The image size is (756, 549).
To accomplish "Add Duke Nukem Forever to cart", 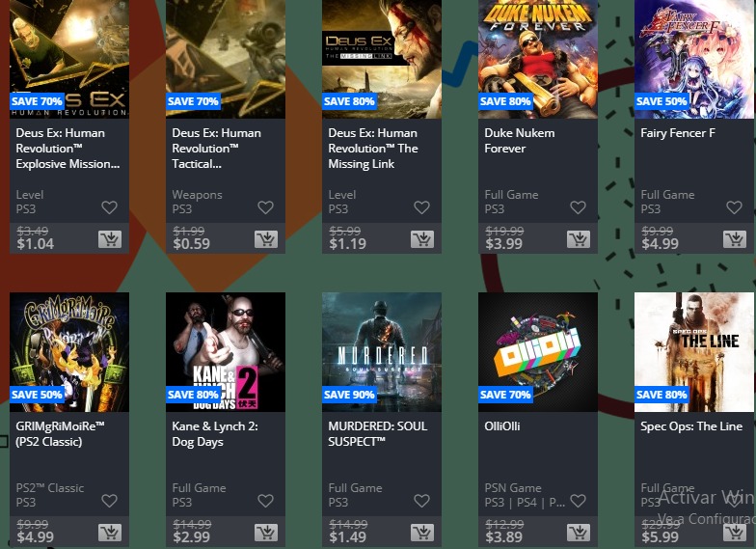I will coord(579,239).
